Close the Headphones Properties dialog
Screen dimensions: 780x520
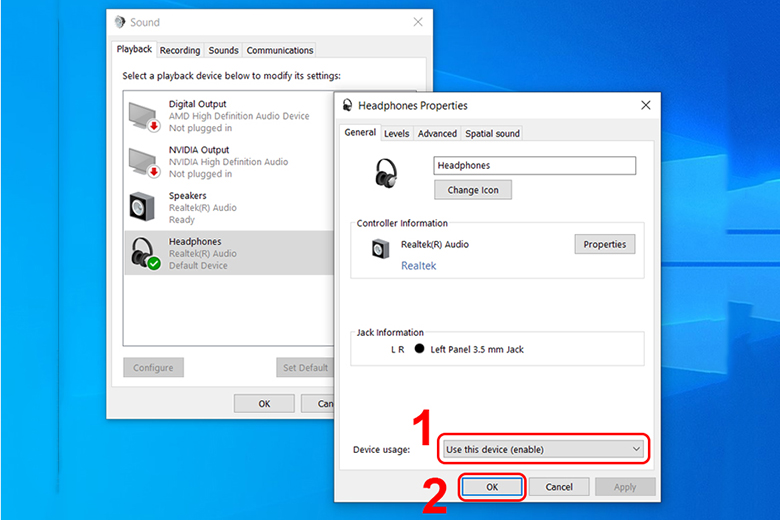click(645, 105)
